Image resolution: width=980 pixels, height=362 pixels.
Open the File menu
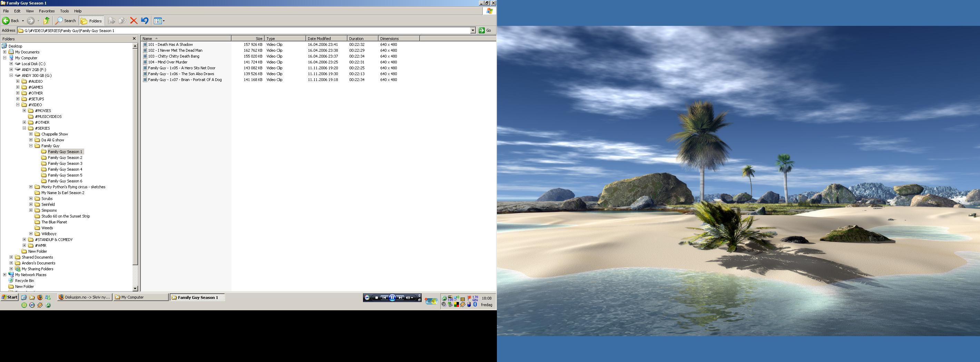point(6,11)
